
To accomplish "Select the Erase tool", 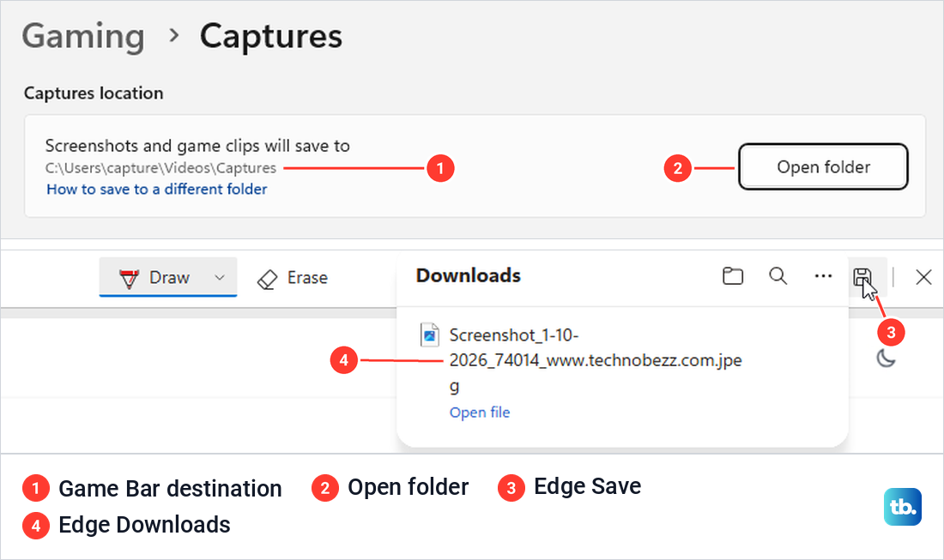I will pos(293,278).
